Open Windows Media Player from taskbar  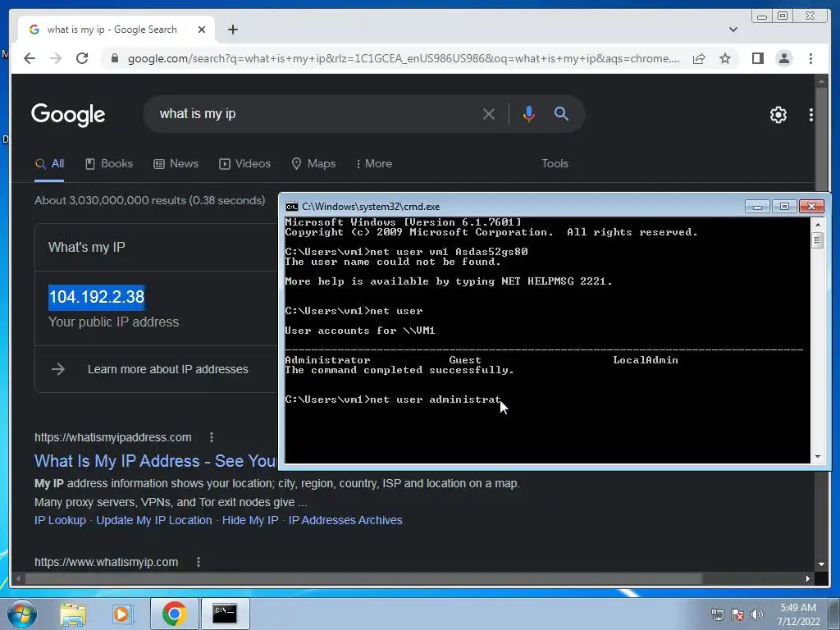tap(122, 614)
